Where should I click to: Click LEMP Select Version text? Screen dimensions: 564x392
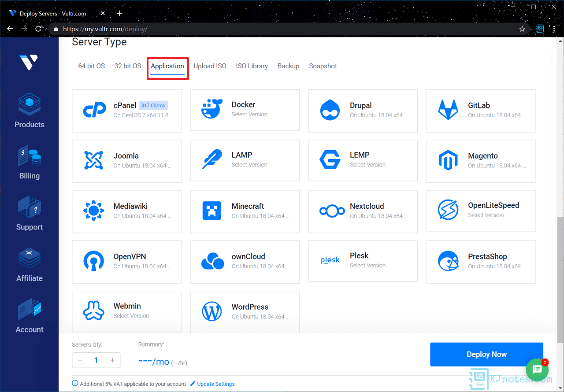[367, 165]
